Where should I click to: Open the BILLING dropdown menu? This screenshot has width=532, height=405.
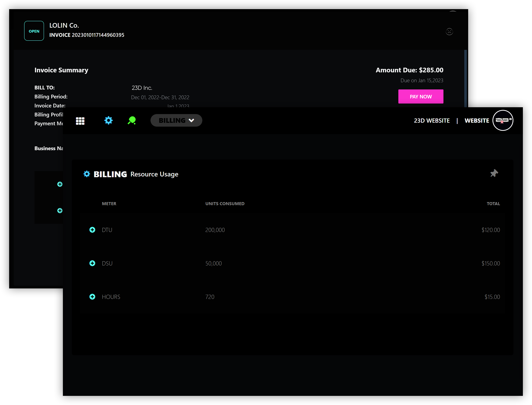[176, 120]
